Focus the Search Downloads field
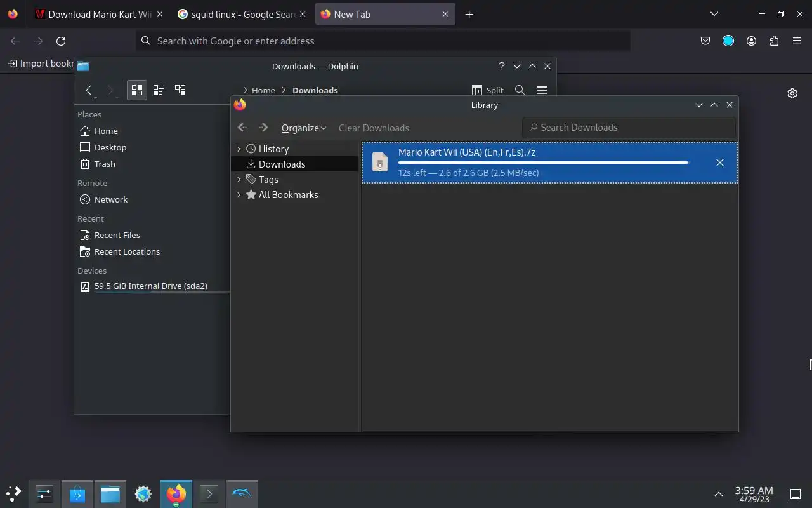 (x=629, y=128)
